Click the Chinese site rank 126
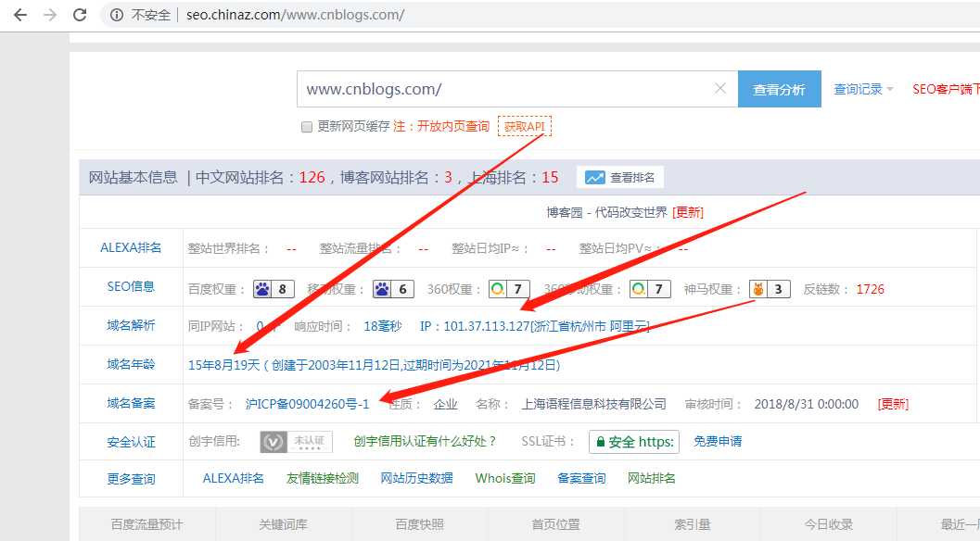The image size is (980, 541). 312,178
